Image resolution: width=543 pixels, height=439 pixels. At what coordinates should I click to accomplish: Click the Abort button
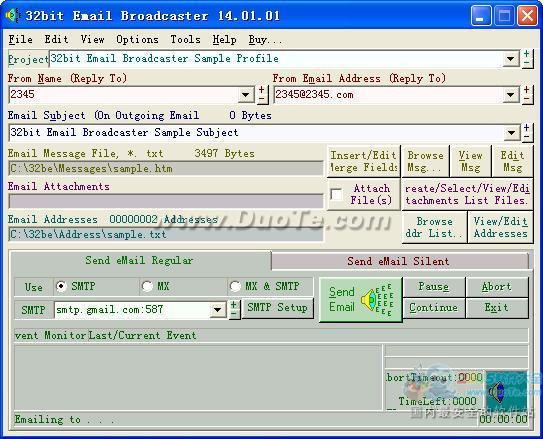coord(497,287)
